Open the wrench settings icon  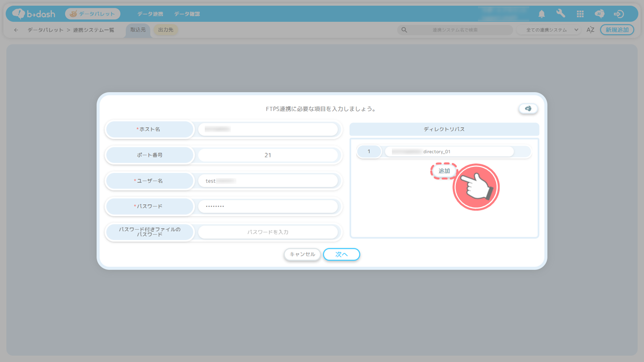(x=560, y=14)
